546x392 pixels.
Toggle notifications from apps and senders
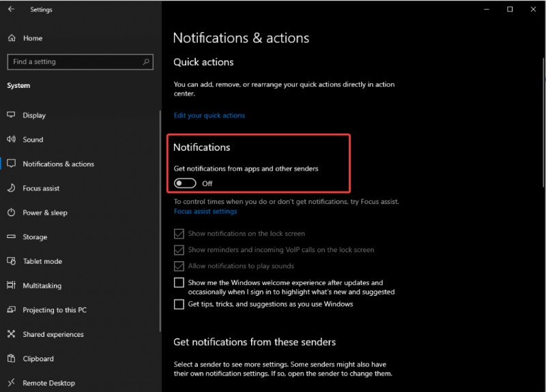[x=185, y=183]
